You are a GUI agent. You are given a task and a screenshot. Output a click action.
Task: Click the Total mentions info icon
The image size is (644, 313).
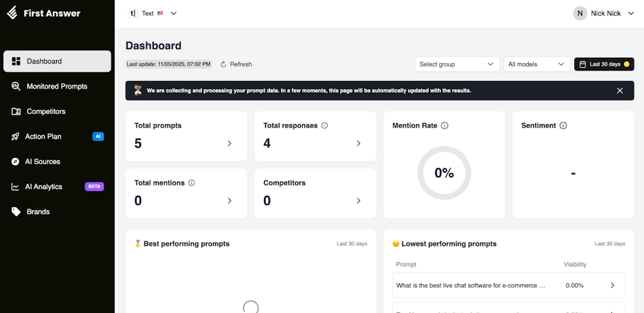click(x=191, y=183)
